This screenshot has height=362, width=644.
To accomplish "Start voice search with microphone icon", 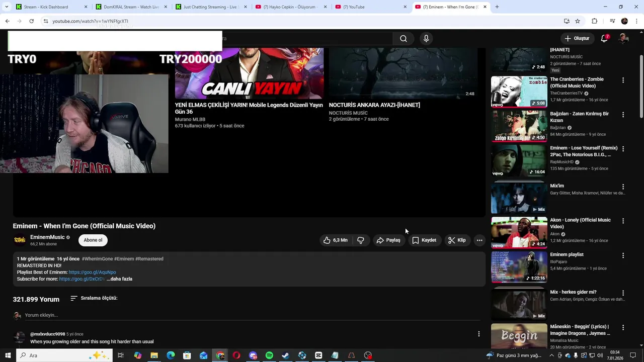I will coord(426,39).
